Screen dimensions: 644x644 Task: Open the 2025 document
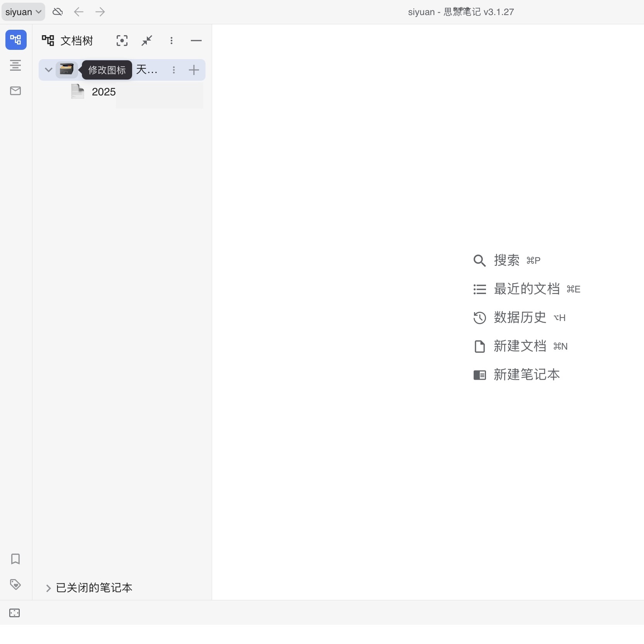pos(104,92)
